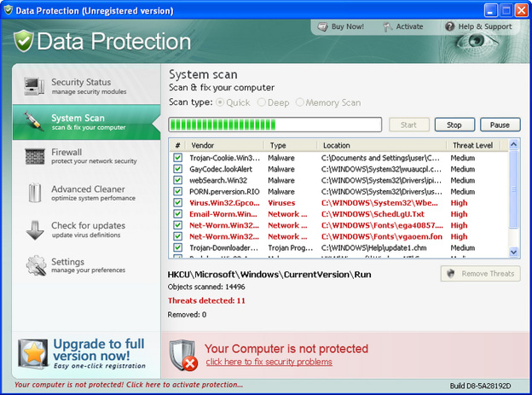Select the Memory Scan type
The width and height of the screenshot is (532, 395).
[299, 102]
